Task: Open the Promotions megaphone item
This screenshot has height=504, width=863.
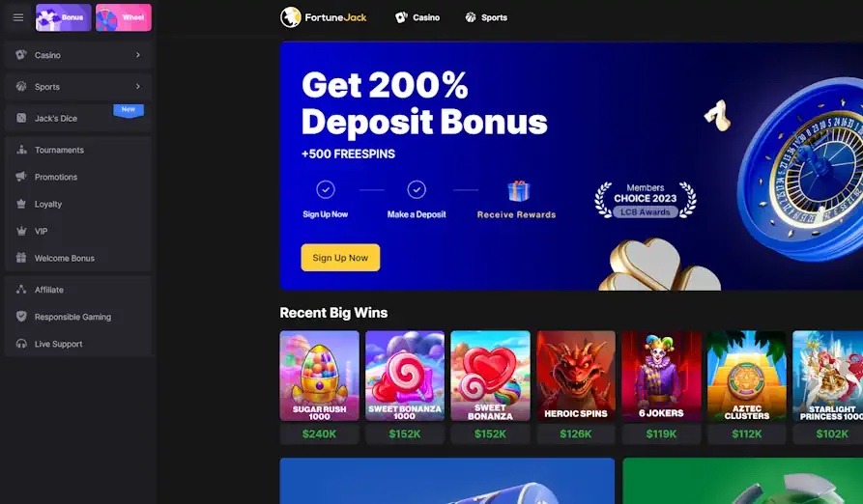Action: [x=77, y=177]
